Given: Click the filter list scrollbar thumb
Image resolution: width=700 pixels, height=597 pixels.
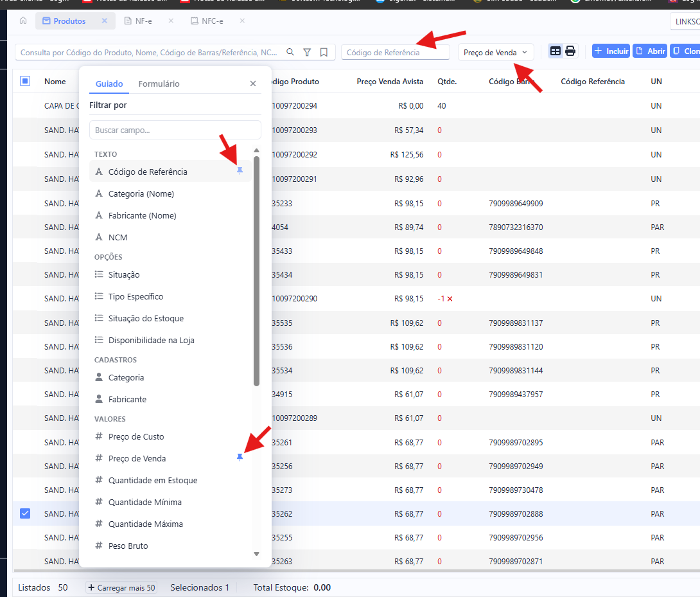Looking at the screenshot, I should [x=256, y=271].
